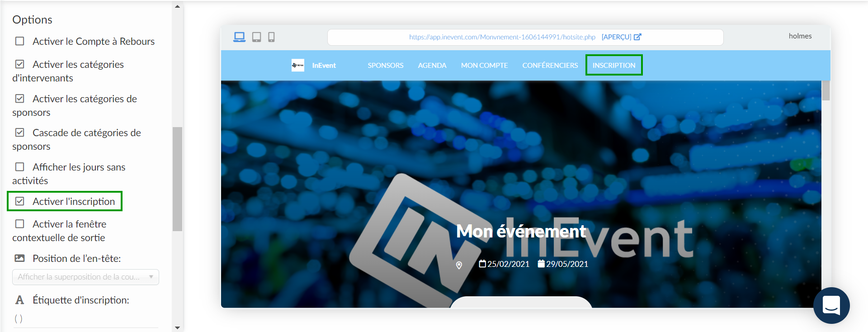Open the chat support bubble
Viewport: 868px width, 332px height.
(831, 305)
